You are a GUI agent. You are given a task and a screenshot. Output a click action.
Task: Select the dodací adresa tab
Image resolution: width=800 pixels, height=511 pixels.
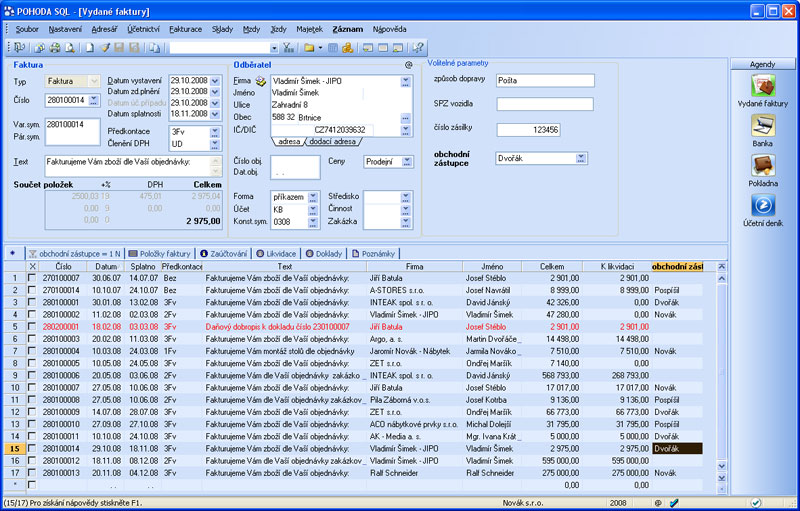[332, 141]
